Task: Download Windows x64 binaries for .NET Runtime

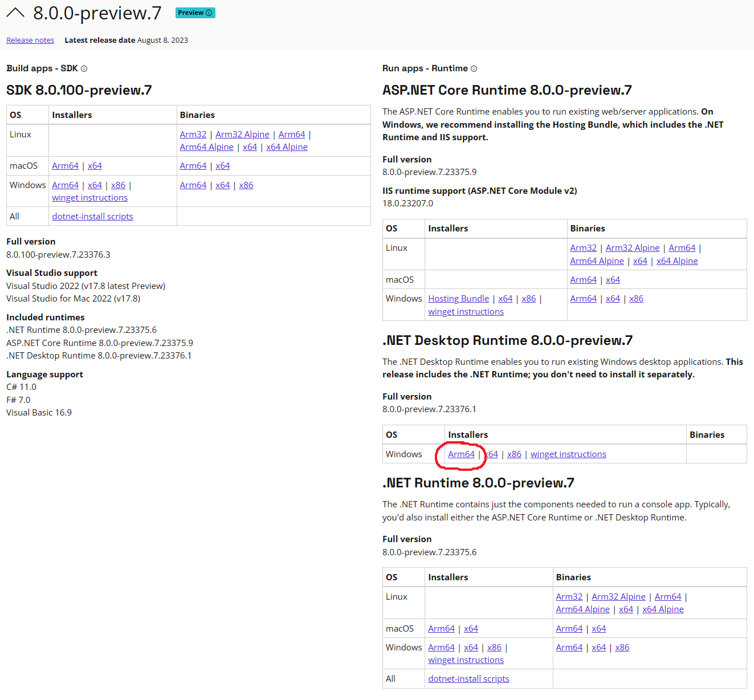Action: coord(599,647)
